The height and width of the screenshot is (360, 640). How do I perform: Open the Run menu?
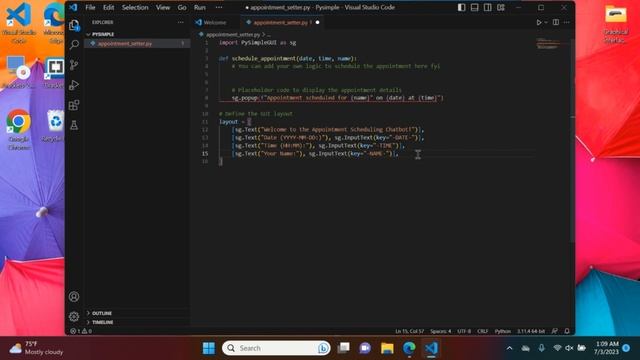click(200, 7)
